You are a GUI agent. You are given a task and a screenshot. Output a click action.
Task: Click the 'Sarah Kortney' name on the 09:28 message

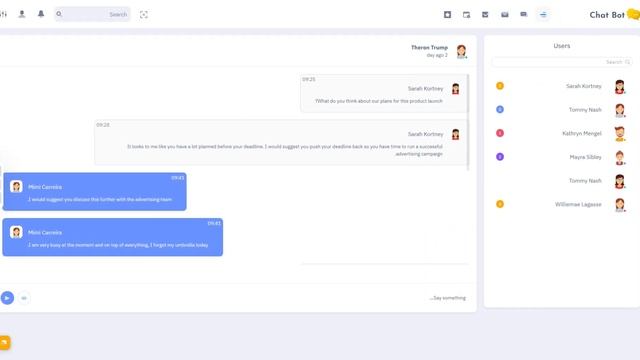425,134
